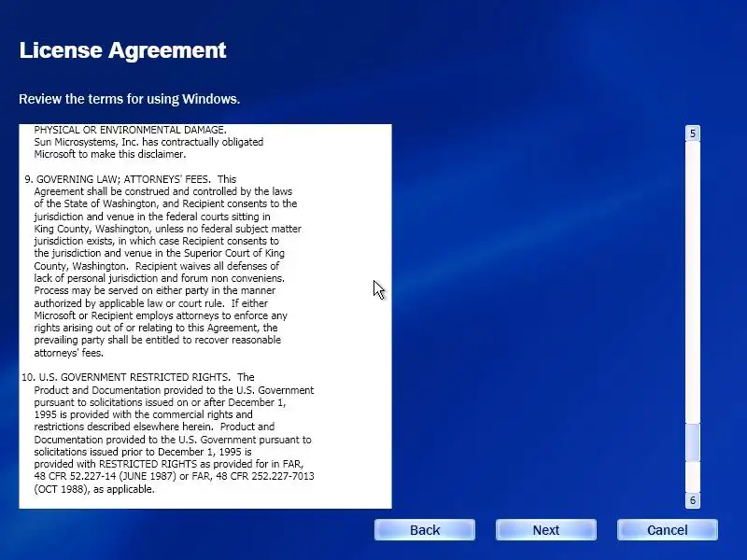Click the Next button
Image resolution: width=747 pixels, height=560 pixels.
[x=546, y=530]
